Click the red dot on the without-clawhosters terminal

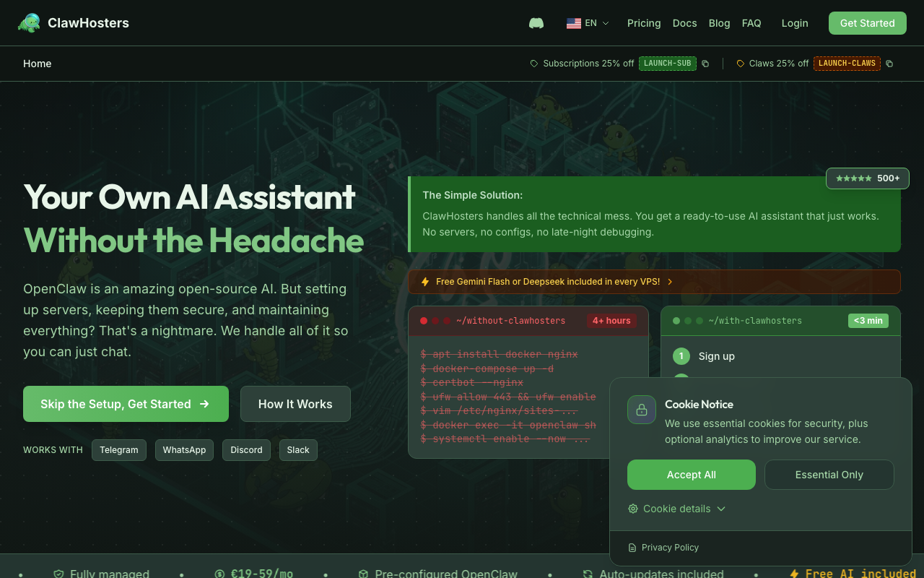click(x=424, y=321)
